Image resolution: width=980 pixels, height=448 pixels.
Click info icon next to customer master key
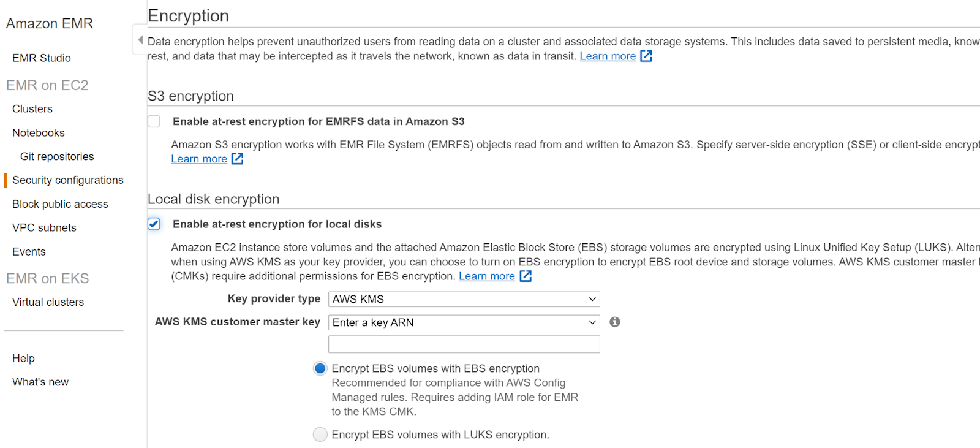click(x=615, y=322)
